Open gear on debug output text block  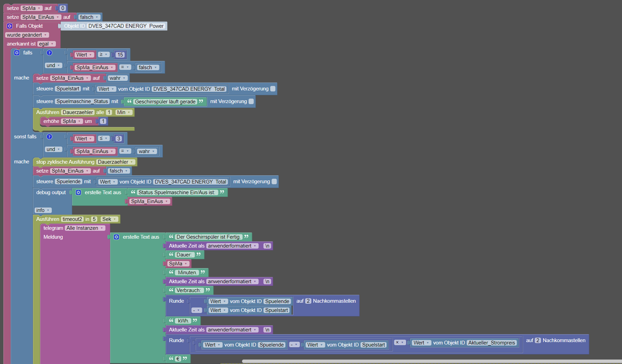79,192
